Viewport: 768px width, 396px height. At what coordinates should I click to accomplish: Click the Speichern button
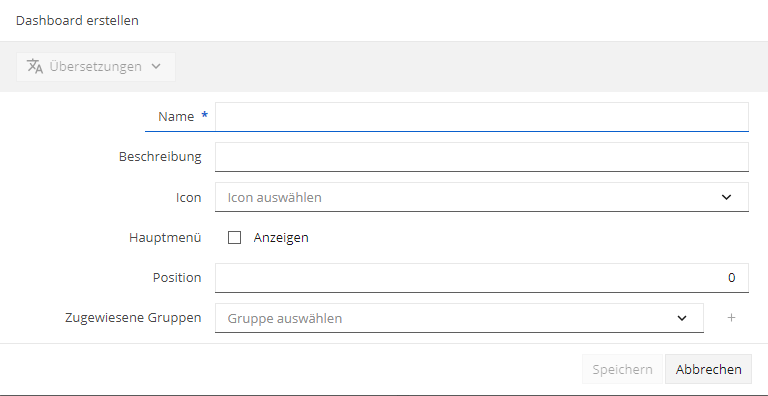[x=622, y=369]
